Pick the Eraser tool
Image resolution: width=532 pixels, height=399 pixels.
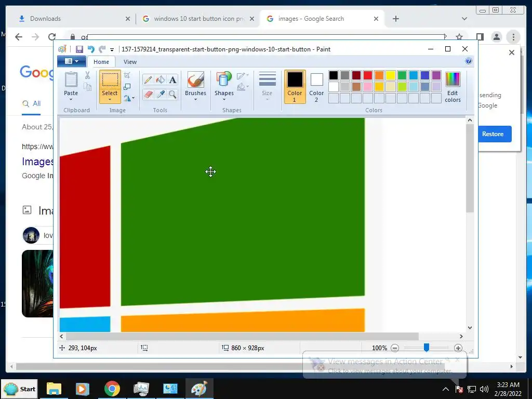point(148,94)
